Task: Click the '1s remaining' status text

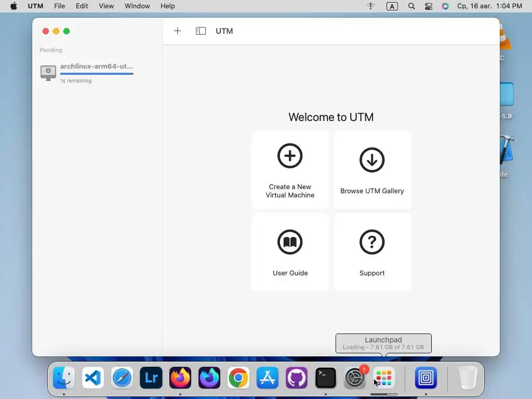Action: pos(76,81)
